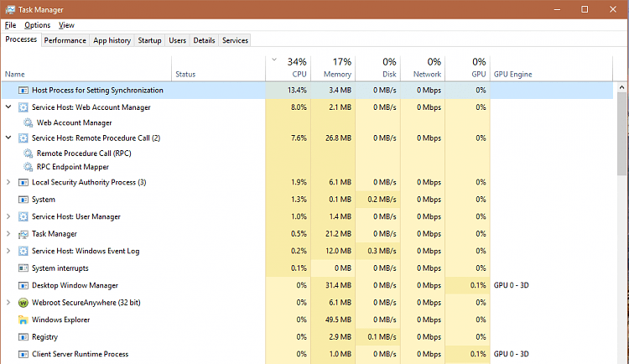The image size is (629, 364).
Task: Open the File menu
Action: point(10,25)
